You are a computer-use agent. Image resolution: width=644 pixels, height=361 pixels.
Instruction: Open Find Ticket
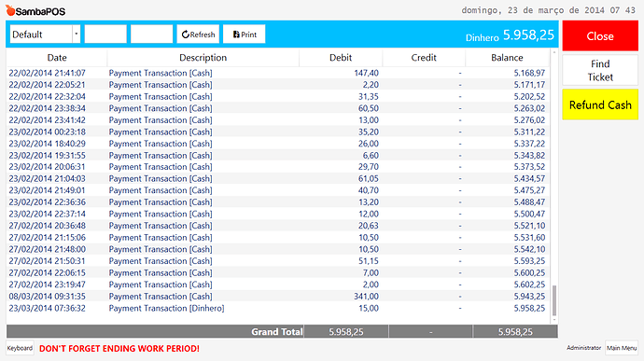[600, 70]
